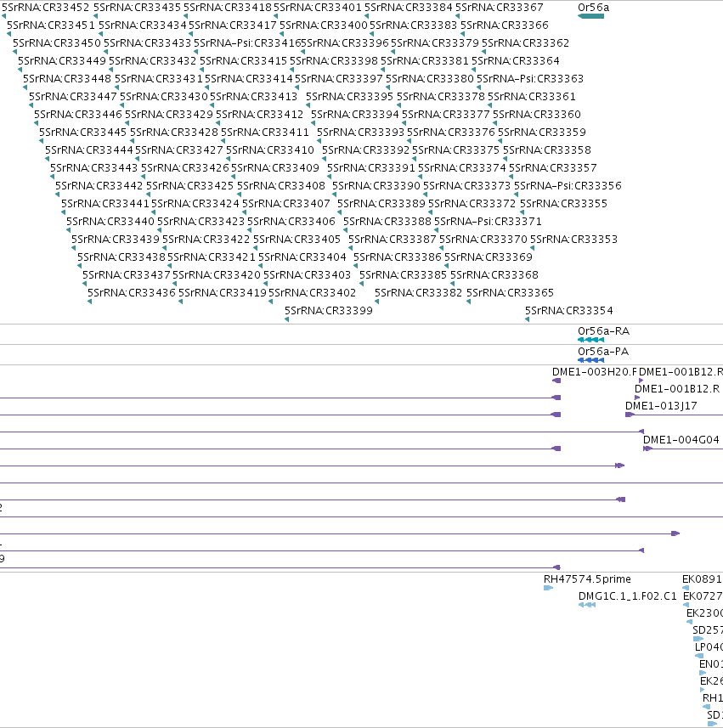Click the 5SrRNA:CR33399 label
This screenshot has width=723, height=728.
click(x=329, y=311)
